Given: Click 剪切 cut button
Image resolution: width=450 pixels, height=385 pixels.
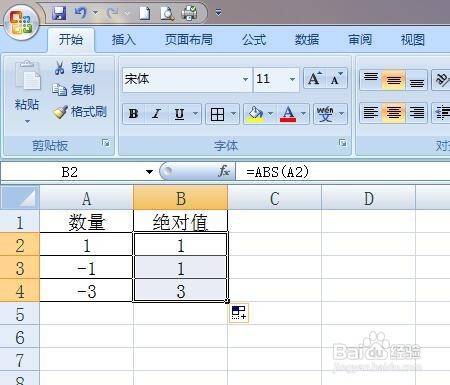Looking at the screenshot, I should (74, 68).
